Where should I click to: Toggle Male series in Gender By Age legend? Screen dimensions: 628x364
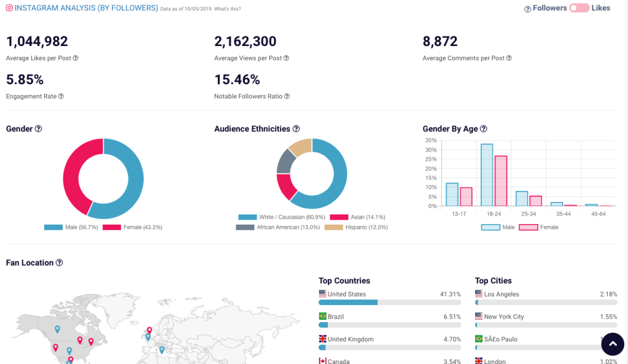(x=500, y=227)
